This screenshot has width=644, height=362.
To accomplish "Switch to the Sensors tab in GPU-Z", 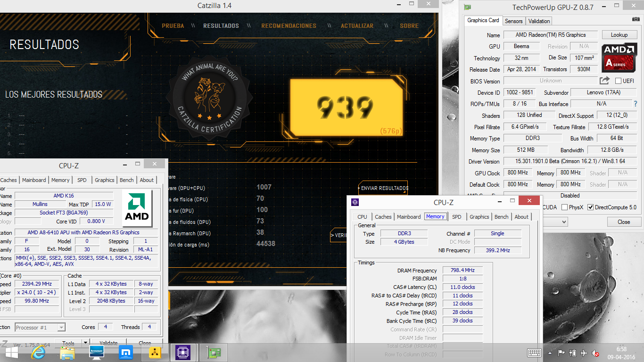I will click(513, 21).
